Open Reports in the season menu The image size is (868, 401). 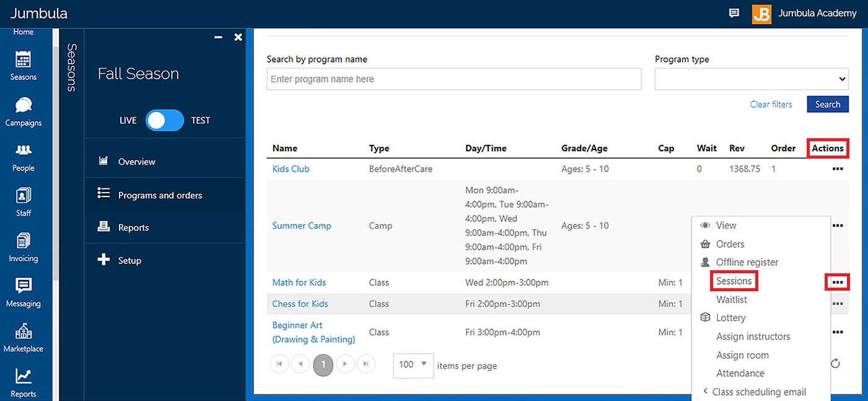pyautogui.click(x=165, y=227)
